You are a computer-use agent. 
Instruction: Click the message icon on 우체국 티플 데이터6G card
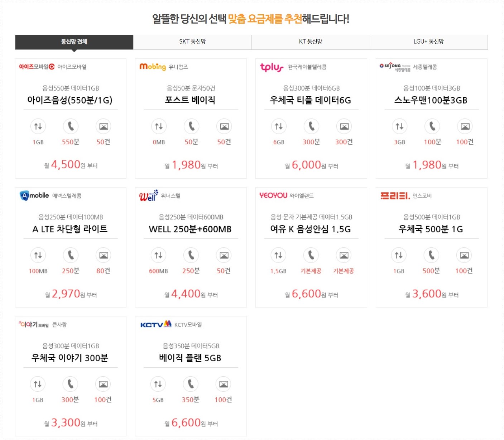pos(344,126)
